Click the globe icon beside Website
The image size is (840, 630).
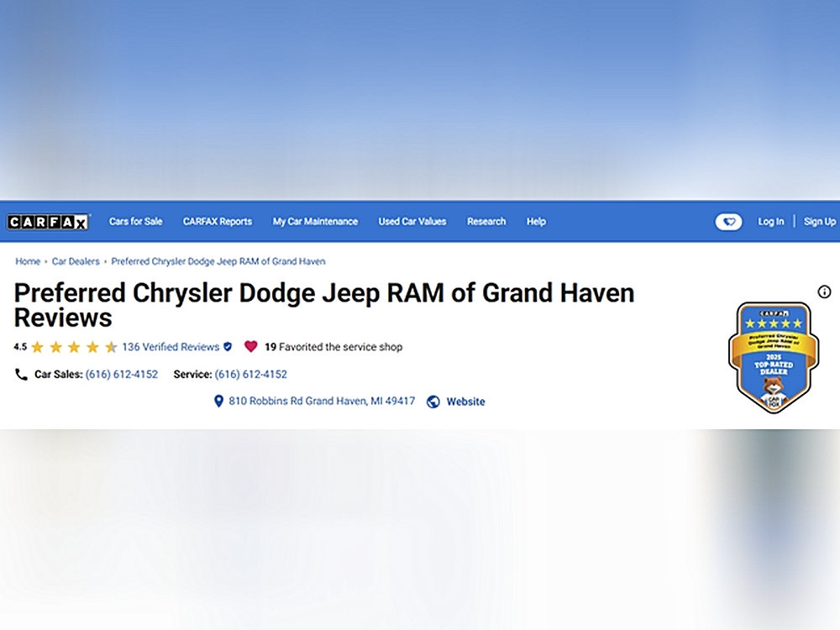433,402
